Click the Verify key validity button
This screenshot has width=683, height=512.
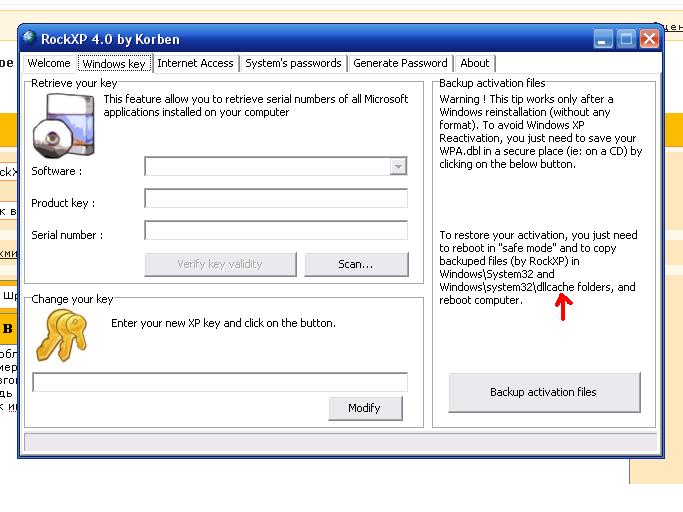(x=220, y=264)
